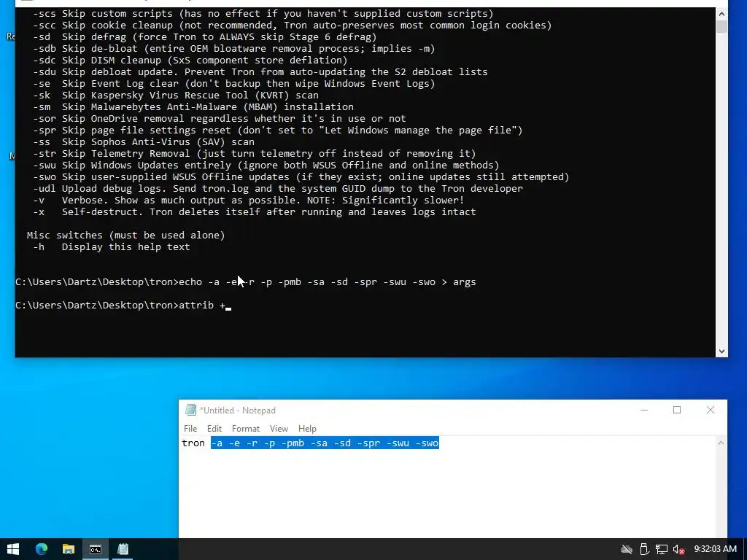The width and height of the screenshot is (747, 560).
Task: Open the Notepad Format menu
Action: pyautogui.click(x=245, y=429)
